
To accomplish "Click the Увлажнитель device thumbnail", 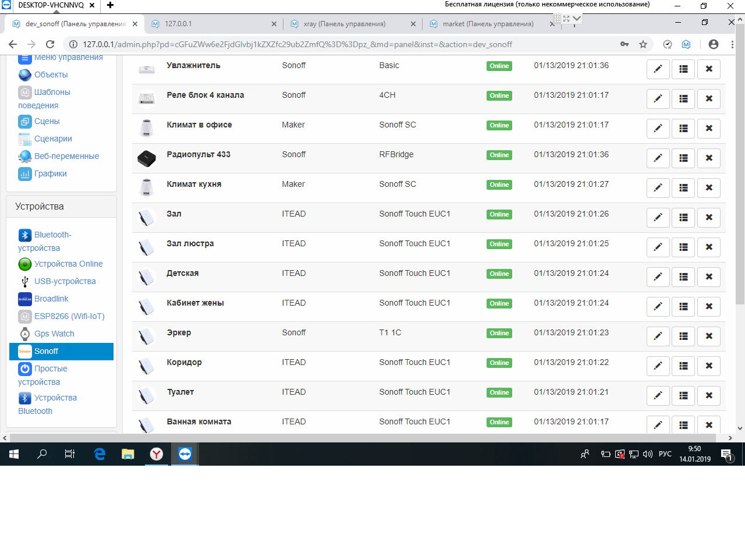I will pyautogui.click(x=147, y=69).
